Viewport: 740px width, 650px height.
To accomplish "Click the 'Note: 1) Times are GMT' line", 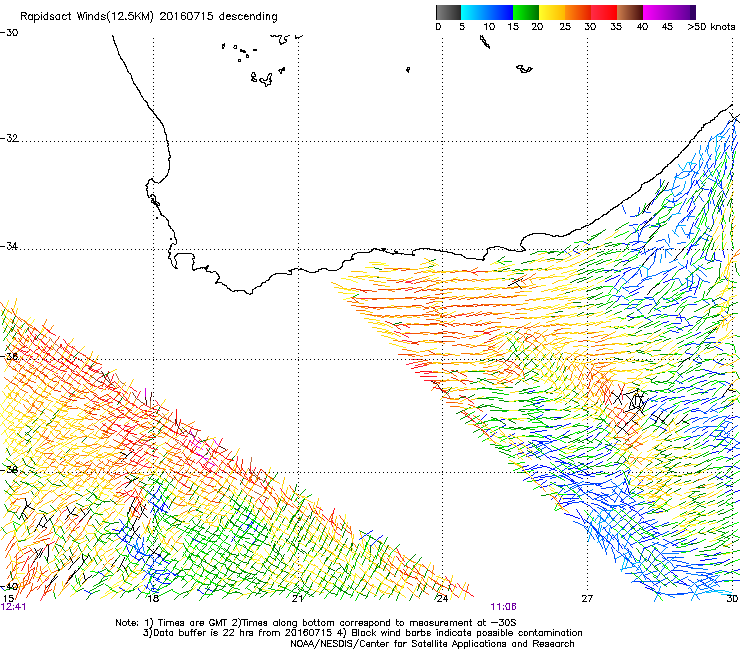I will coord(316,623).
